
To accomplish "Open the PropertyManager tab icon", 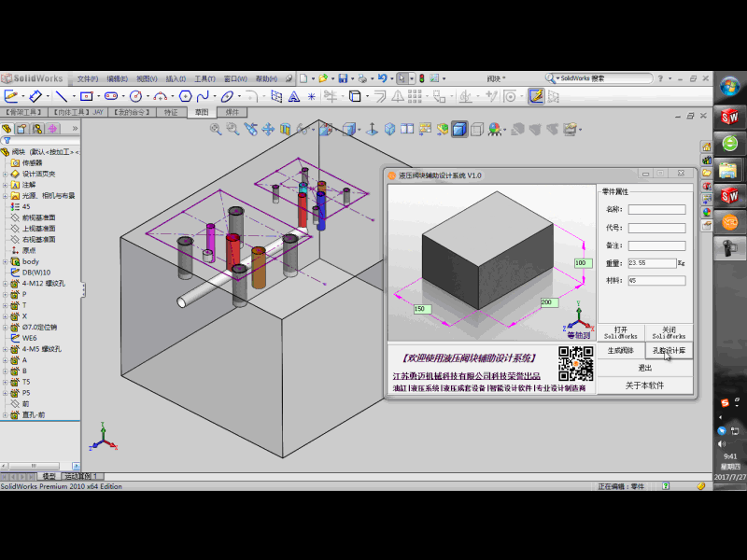I will pos(21,129).
